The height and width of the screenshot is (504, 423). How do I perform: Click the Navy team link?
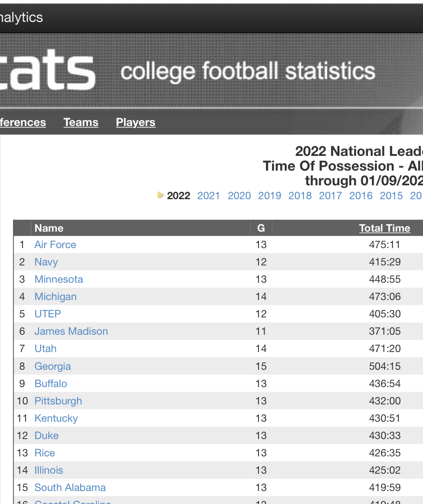click(46, 262)
